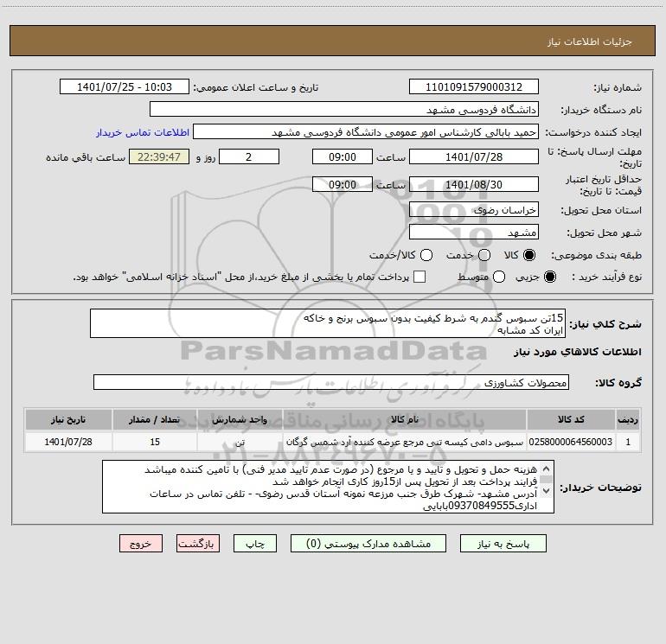
Task: Click column header کد کالا
Action: (571, 419)
